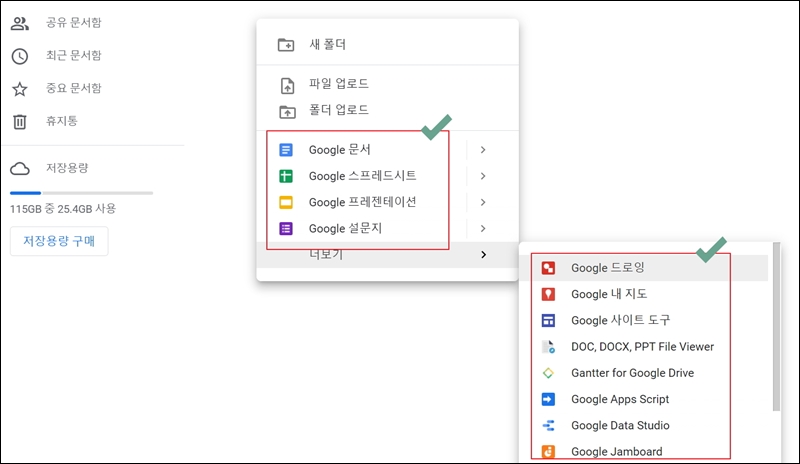
Task: Choose 폴더 업로드 from the menu
Action: click(387, 110)
